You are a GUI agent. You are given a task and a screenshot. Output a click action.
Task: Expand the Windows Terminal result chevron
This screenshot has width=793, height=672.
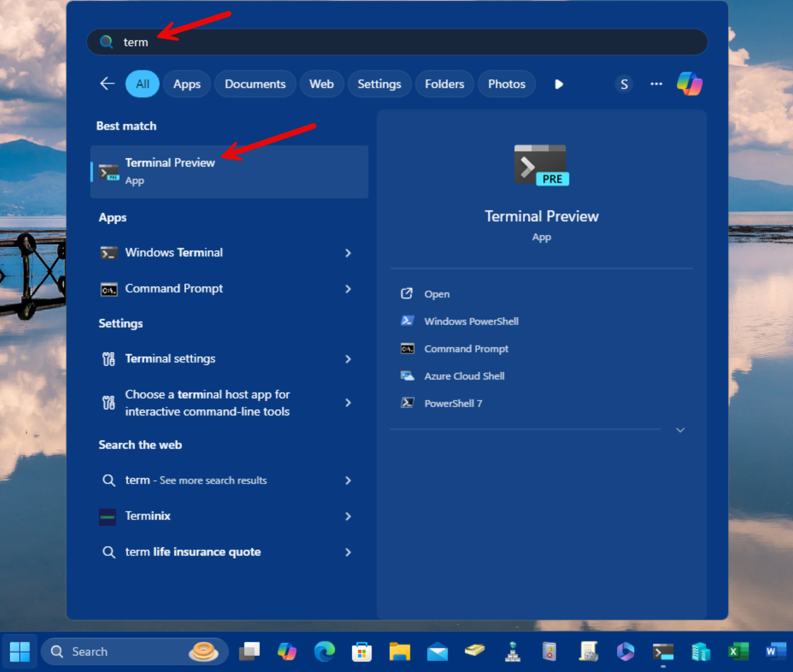[x=348, y=252]
